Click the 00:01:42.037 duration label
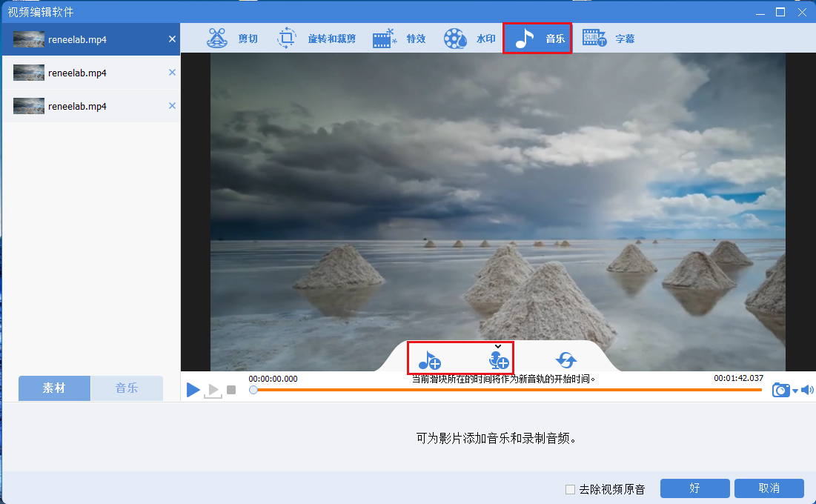Image resolution: width=816 pixels, height=504 pixels. (738, 378)
